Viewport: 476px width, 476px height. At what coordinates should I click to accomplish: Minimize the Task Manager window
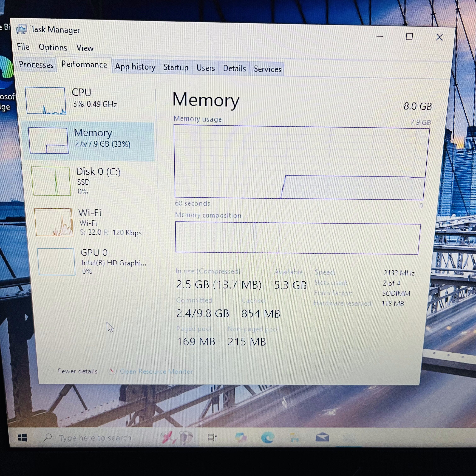pyautogui.click(x=380, y=36)
